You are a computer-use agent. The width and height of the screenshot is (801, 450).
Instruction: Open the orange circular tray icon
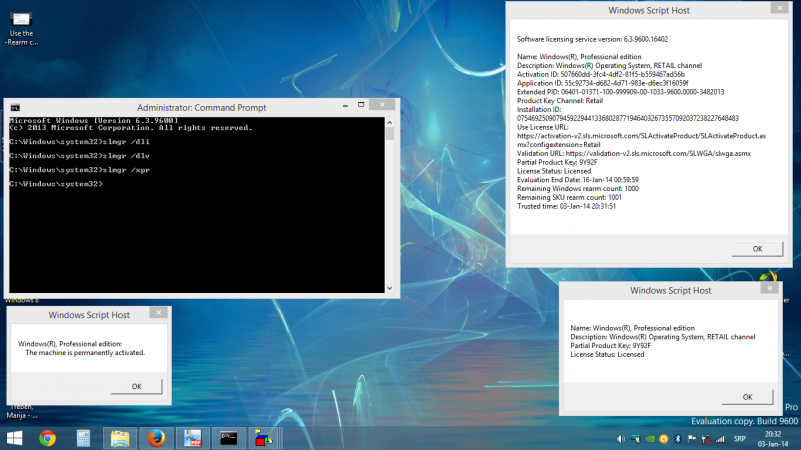point(664,439)
